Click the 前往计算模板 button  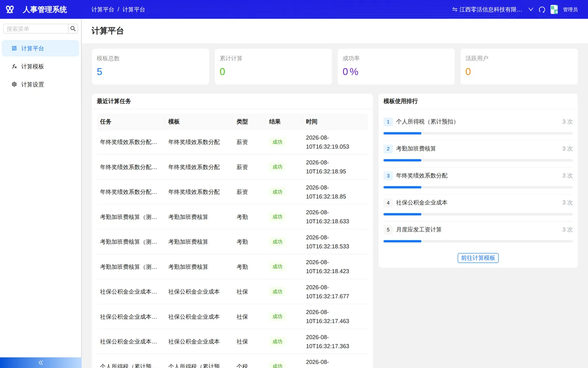click(x=478, y=258)
